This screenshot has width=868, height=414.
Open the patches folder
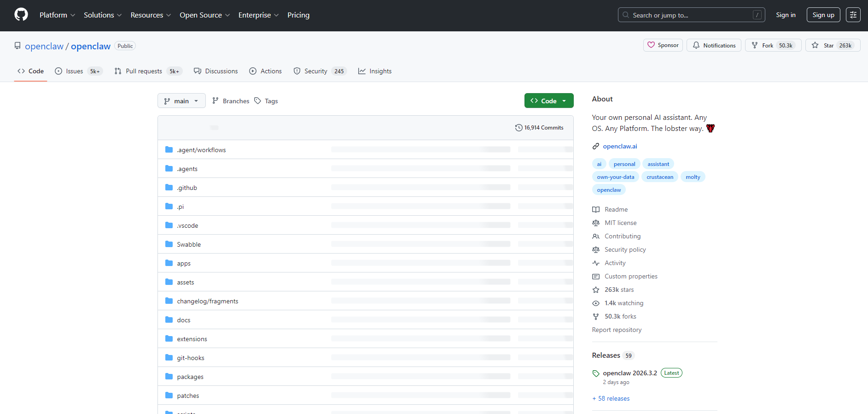pos(188,396)
